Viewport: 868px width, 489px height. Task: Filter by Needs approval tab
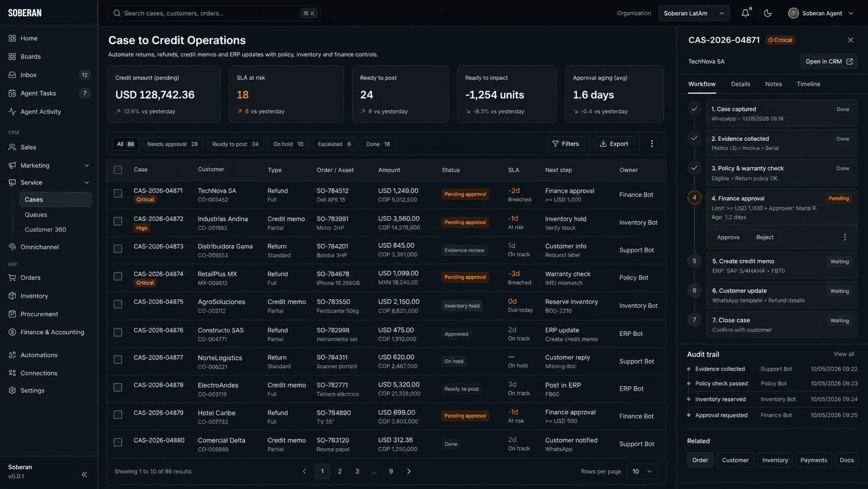(172, 144)
